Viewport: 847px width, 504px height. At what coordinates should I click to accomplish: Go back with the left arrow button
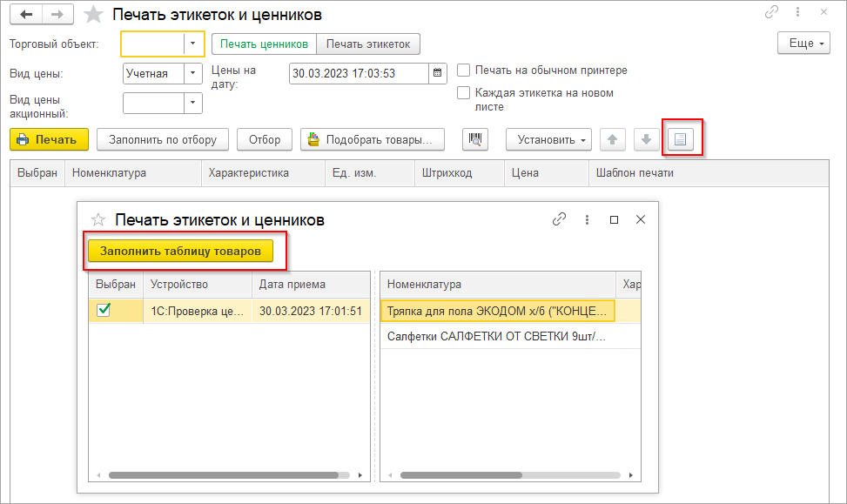(x=26, y=15)
